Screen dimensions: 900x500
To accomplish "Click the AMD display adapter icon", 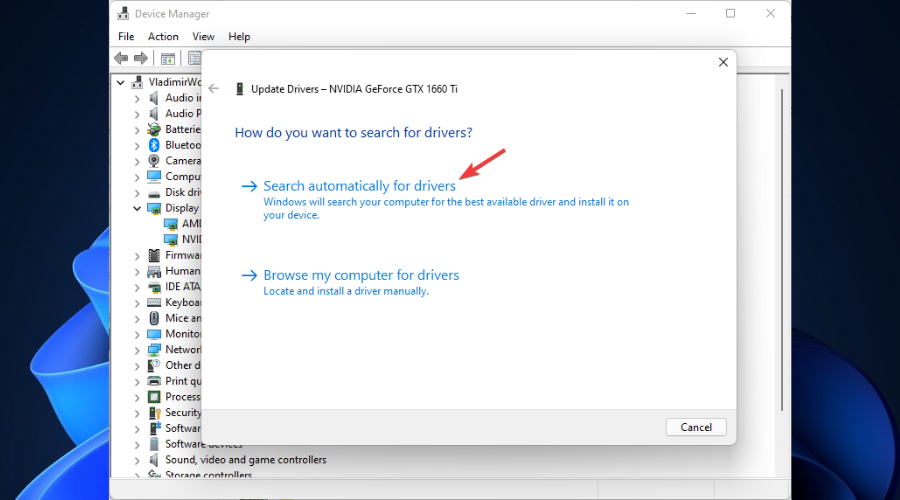I will pyautogui.click(x=170, y=224).
